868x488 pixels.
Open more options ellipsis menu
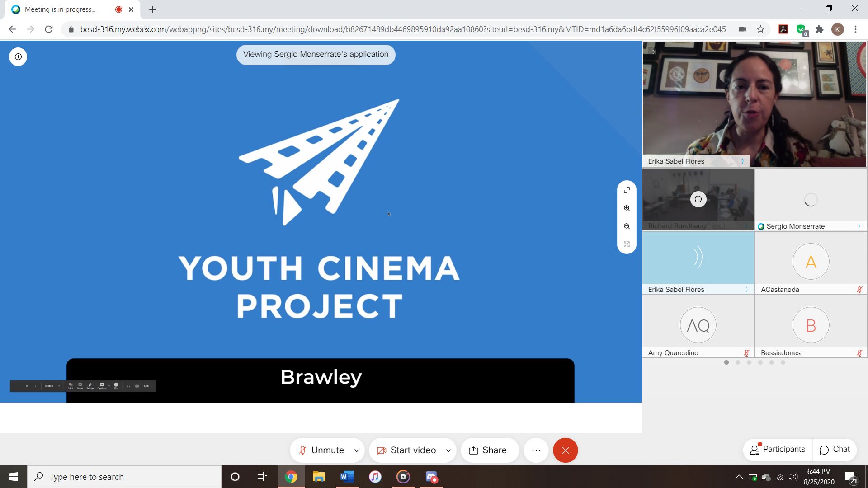pos(536,450)
